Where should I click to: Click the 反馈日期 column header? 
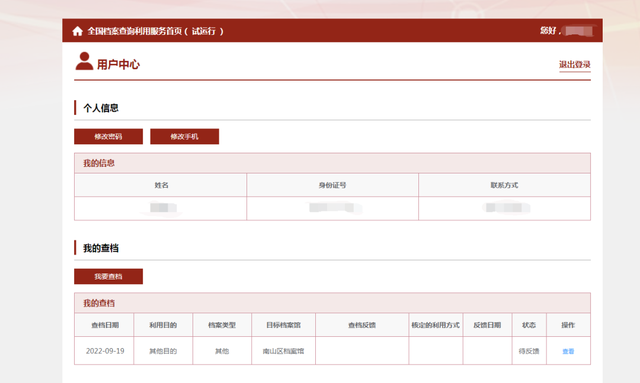pos(487,325)
